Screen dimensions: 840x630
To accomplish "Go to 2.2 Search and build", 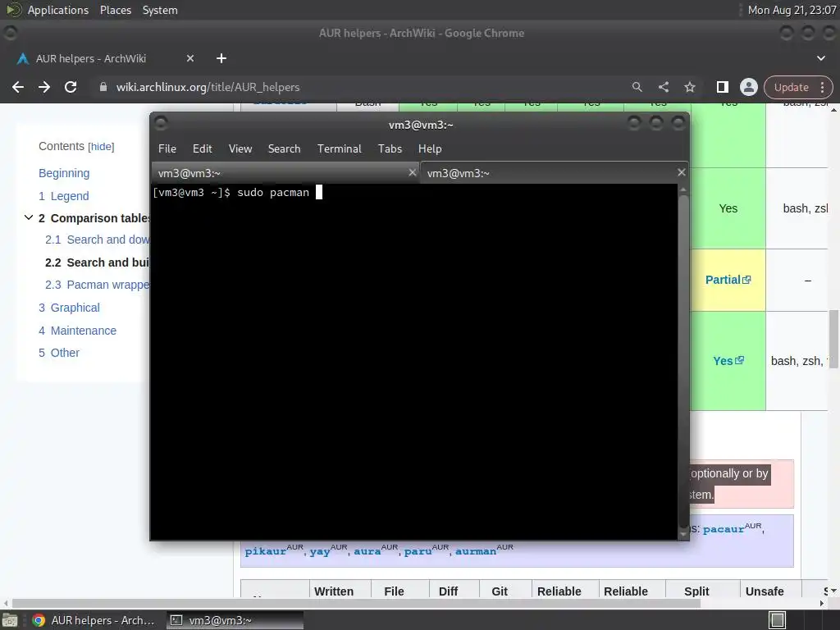I will (x=97, y=262).
